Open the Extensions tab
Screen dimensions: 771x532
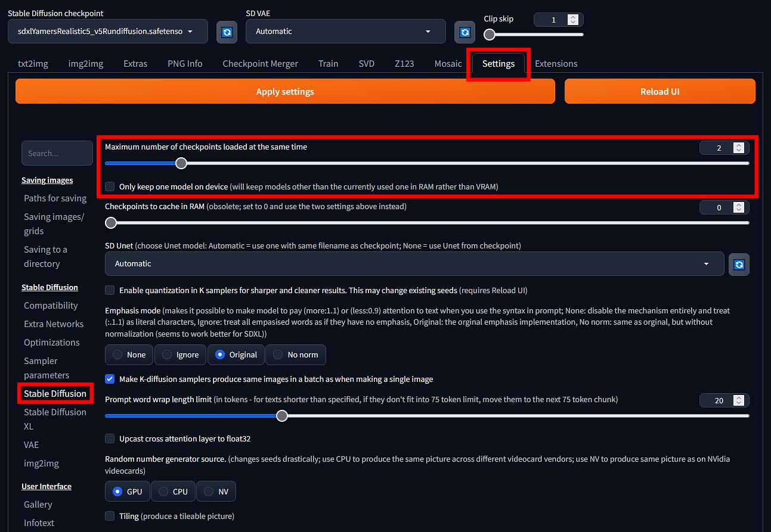[x=556, y=64]
